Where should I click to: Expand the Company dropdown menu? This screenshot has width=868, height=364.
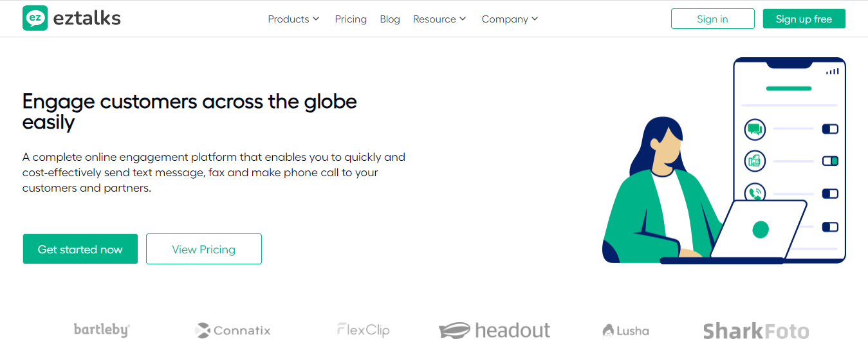click(x=510, y=19)
